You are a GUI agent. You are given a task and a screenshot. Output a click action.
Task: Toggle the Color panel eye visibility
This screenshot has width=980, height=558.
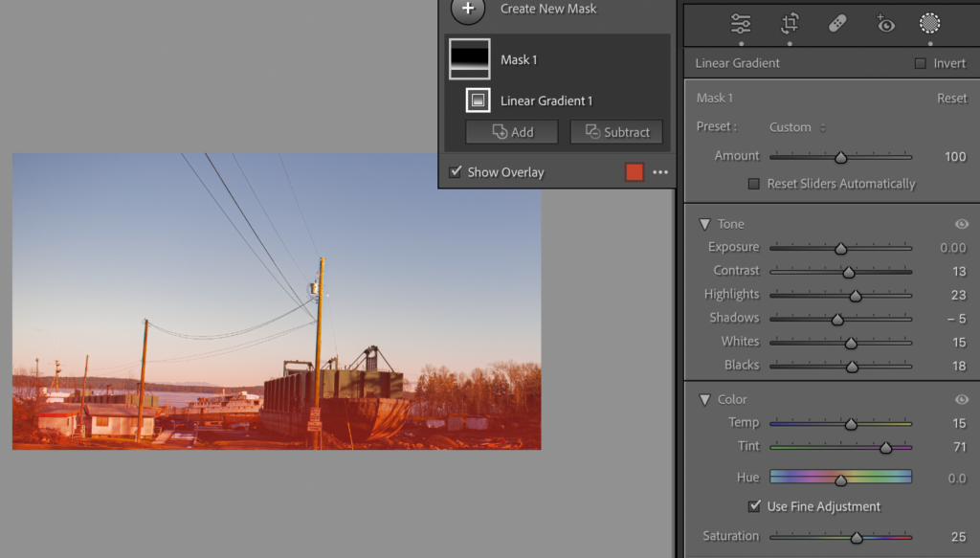point(961,399)
